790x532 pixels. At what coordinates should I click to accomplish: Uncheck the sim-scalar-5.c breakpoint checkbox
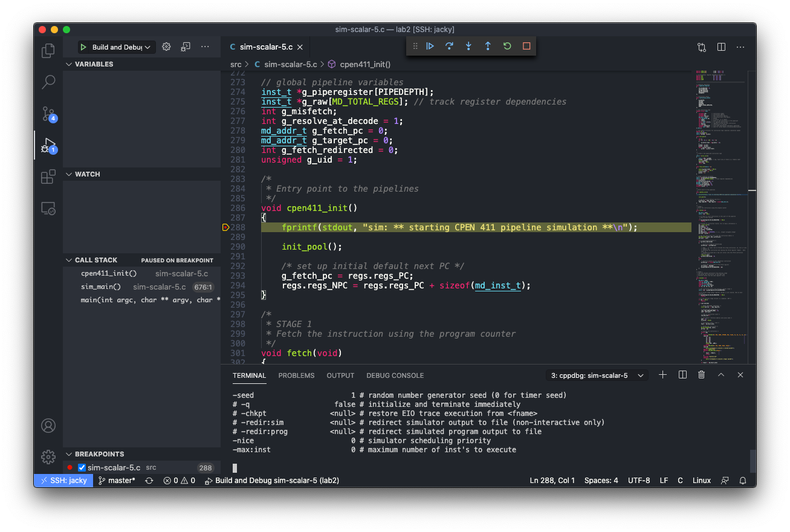[82, 467]
